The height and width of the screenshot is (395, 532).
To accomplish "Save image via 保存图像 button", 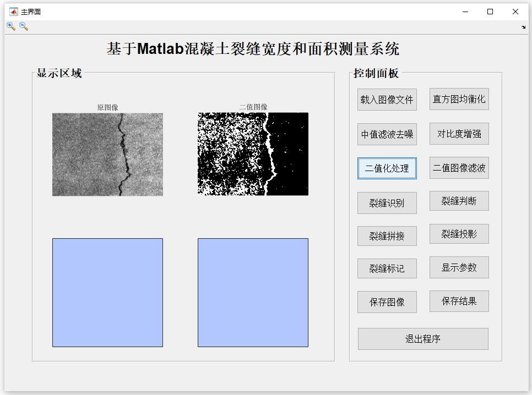I will 387,302.
